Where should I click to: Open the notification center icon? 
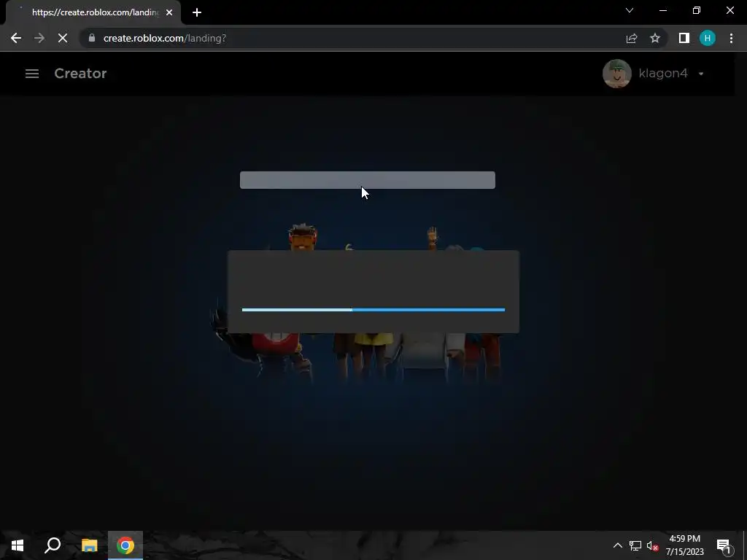(724, 545)
